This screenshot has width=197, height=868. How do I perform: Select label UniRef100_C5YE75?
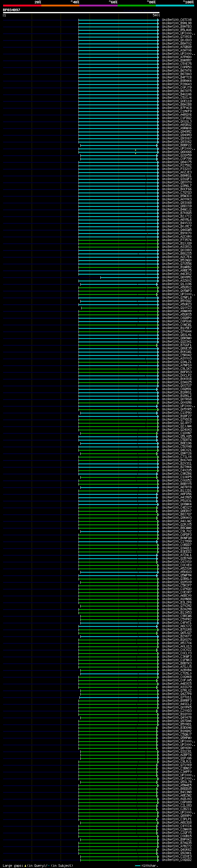[x=176, y=64]
